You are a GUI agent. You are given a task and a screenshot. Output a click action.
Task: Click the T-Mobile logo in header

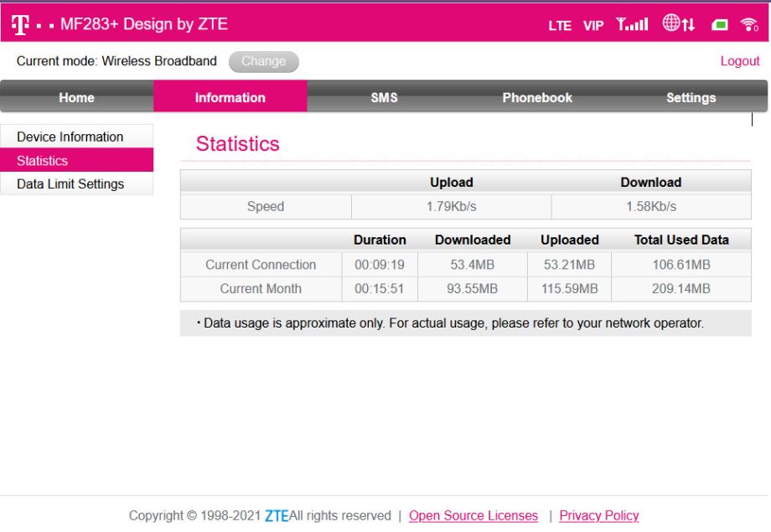click(20, 20)
